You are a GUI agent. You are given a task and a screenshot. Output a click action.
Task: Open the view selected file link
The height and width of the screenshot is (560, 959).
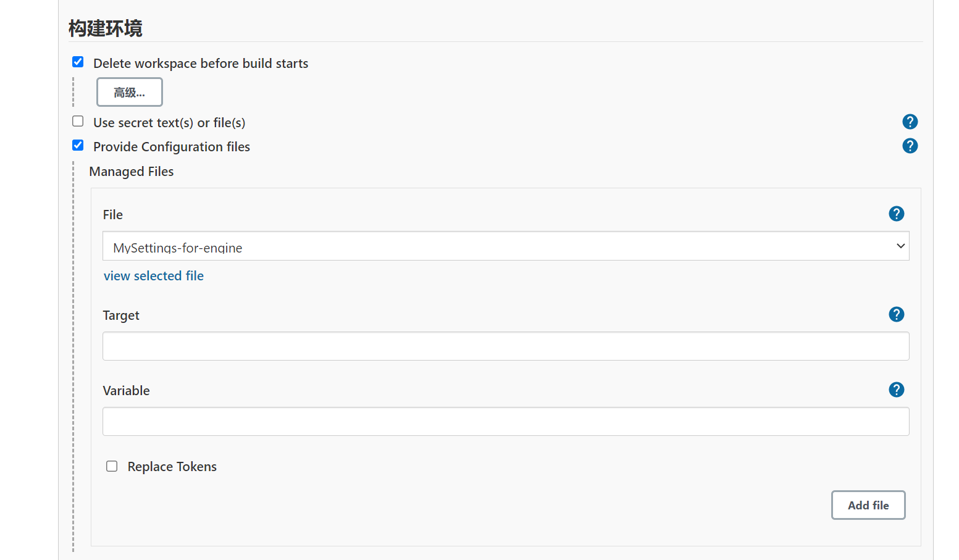click(154, 276)
